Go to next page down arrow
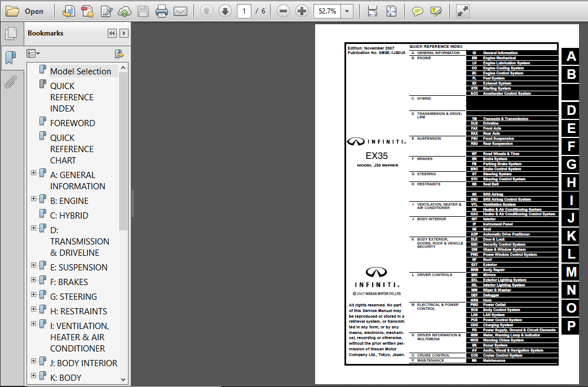The width and height of the screenshot is (588, 387). 225,11
